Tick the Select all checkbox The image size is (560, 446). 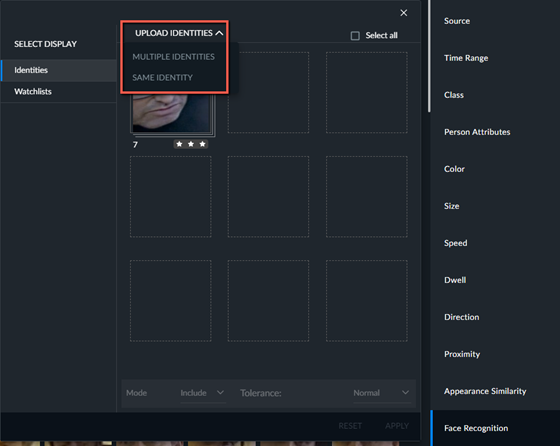355,36
